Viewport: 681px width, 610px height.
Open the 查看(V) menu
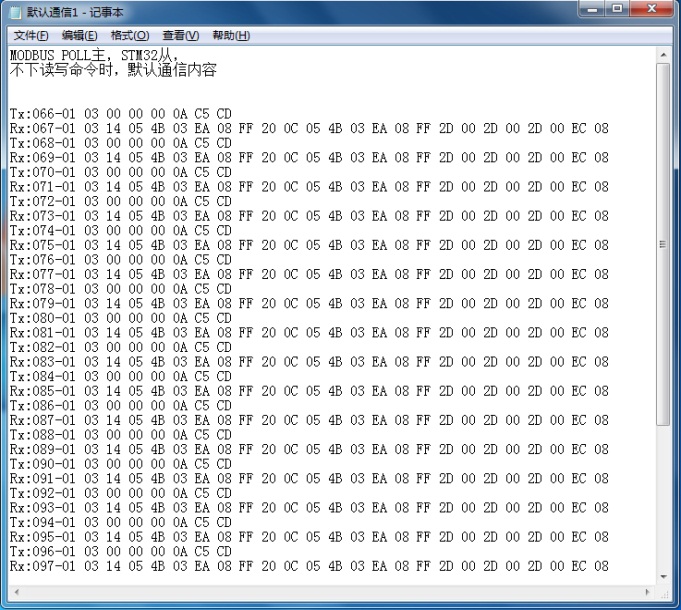181,36
